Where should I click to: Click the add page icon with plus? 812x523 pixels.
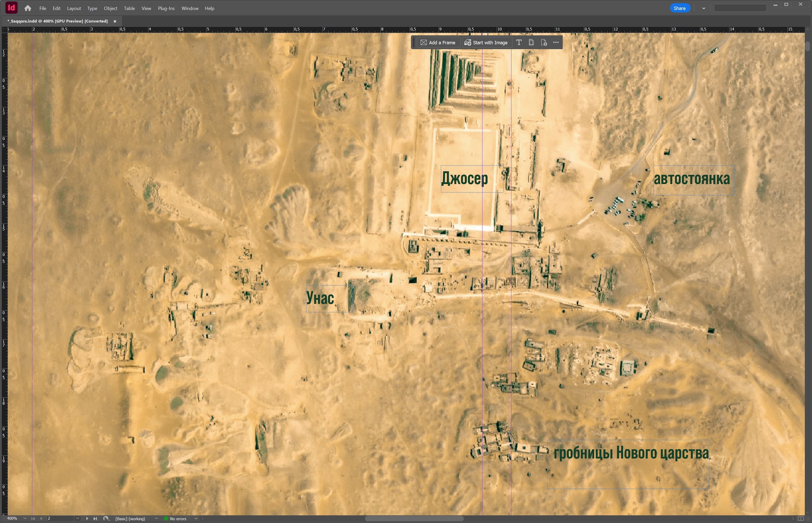[544, 42]
